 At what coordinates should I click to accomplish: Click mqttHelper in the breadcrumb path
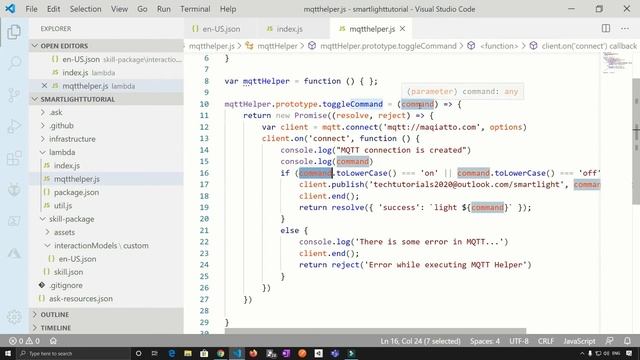click(x=277, y=46)
